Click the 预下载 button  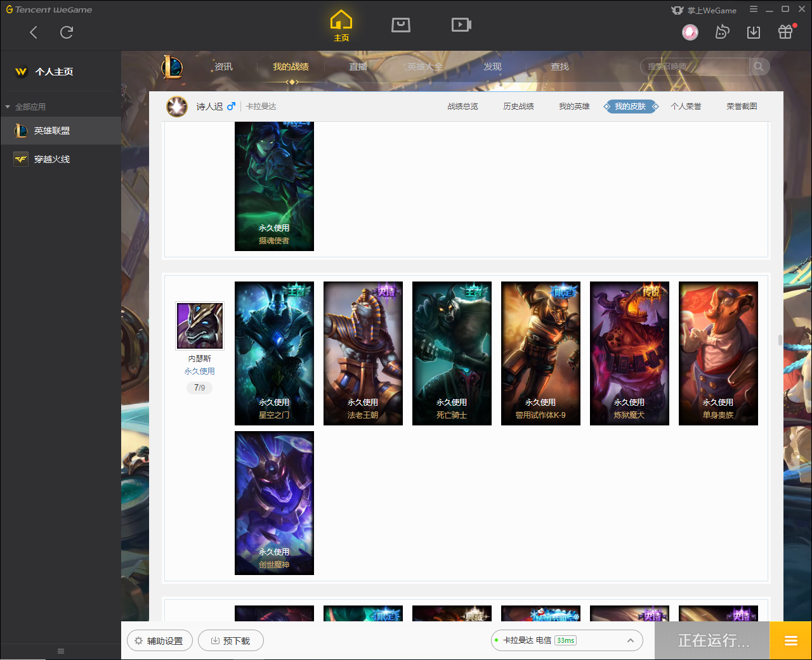(x=230, y=640)
